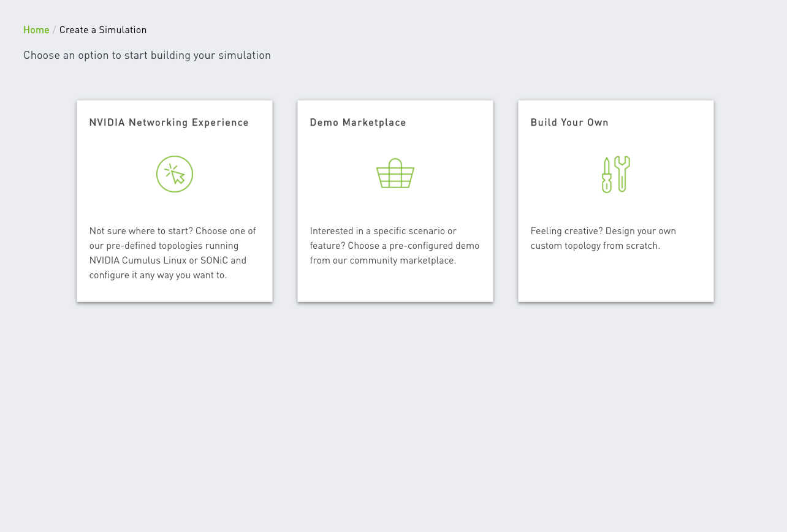The height and width of the screenshot is (532, 787).
Task: Click the shopping basket icon
Action: click(x=395, y=174)
